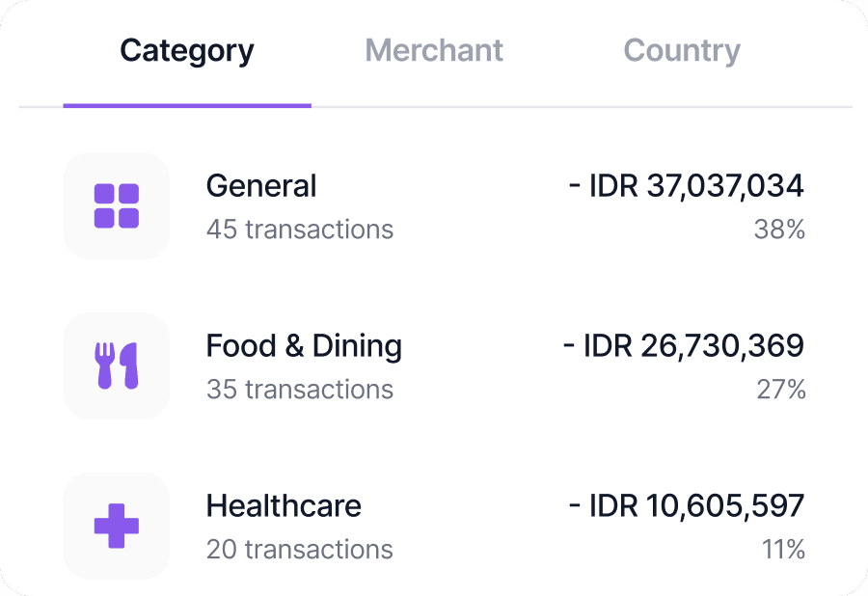Screen dimensions: 868x596
Task: Open the Healthcare category label
Action: pyautogui.click(x=284, y=505)
